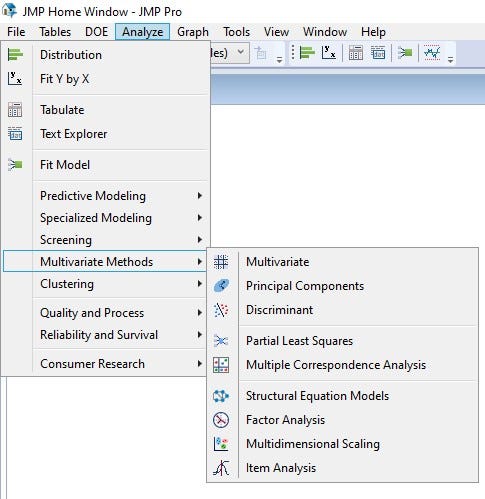Open the Tables menu
Image resolution: width=485 pixels, height=499 pixels.
[55, 32]
